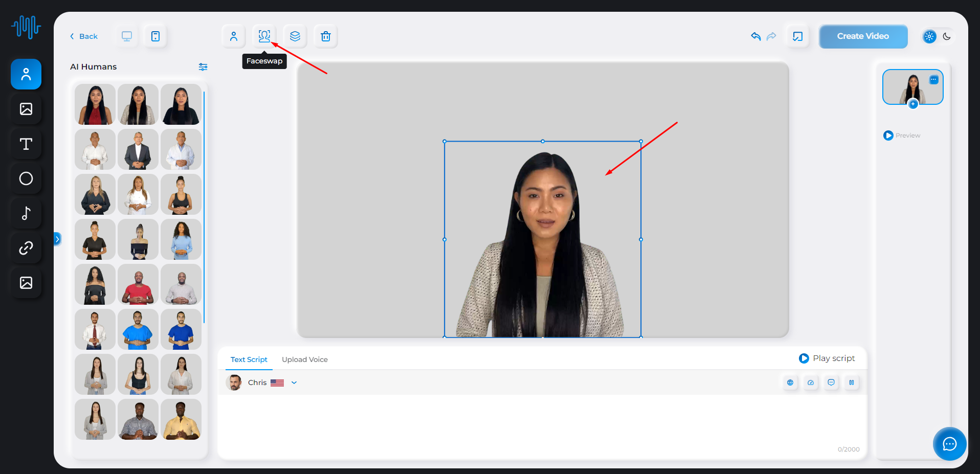The image size is (980, 474).
Task: Open the link tool in sidebar
Action: pyautogui.click(x=26, y=248)
